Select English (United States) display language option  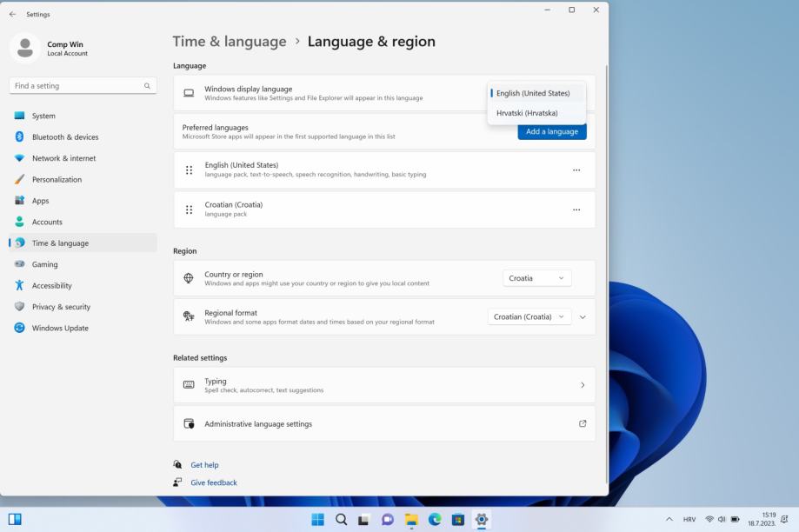tap(536, 93)
